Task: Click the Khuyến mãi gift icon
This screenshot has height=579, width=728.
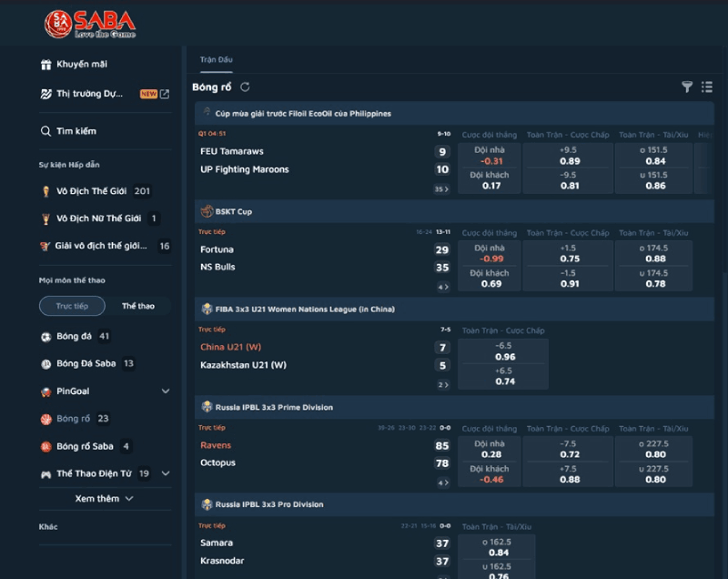Action: point(45,65)
